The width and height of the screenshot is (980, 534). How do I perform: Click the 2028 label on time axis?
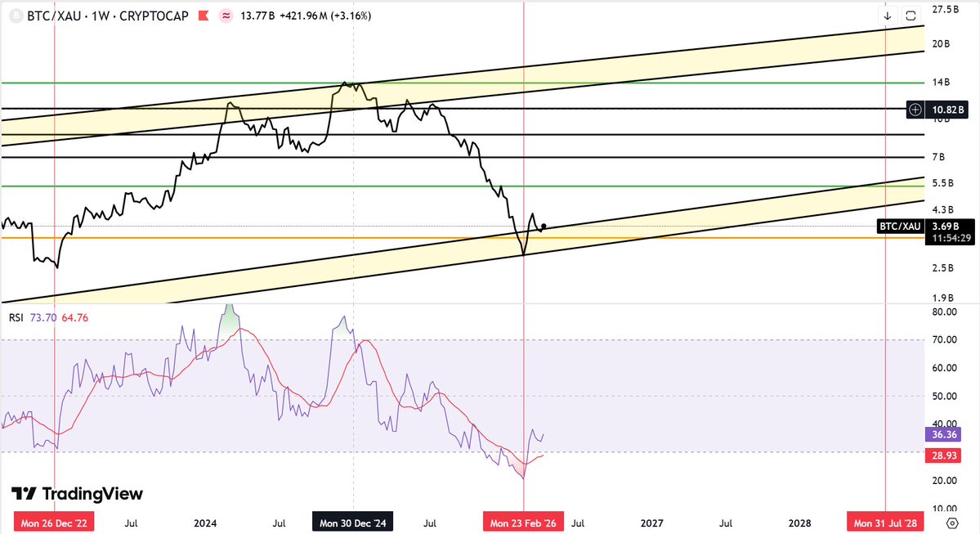point(800,523)
